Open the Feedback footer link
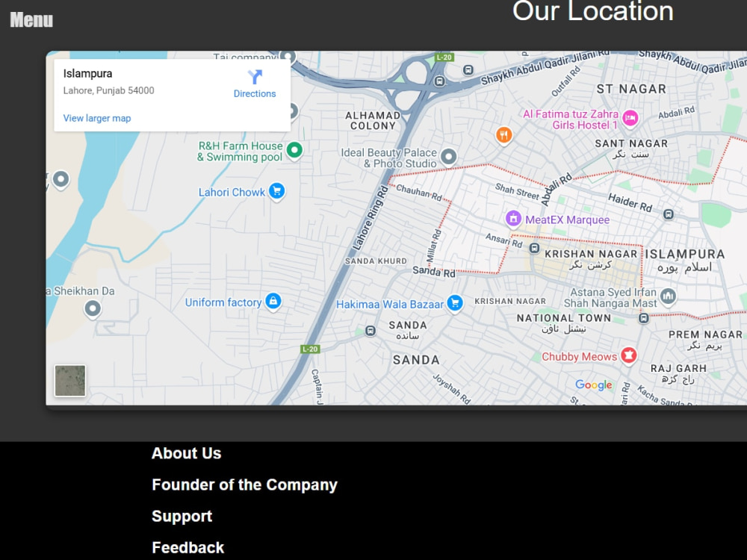The height and width of the screenshot is (560, 747). [x=187, y=547]
